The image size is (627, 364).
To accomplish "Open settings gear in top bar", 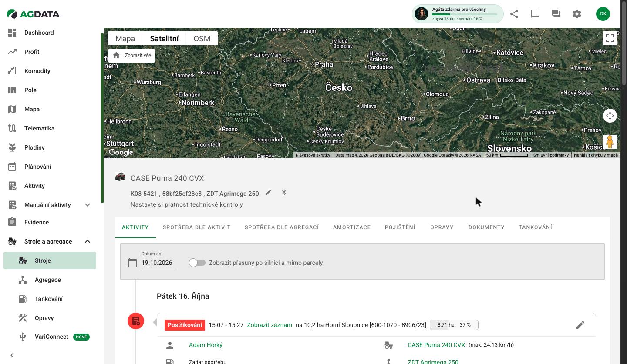I will 577,13.
